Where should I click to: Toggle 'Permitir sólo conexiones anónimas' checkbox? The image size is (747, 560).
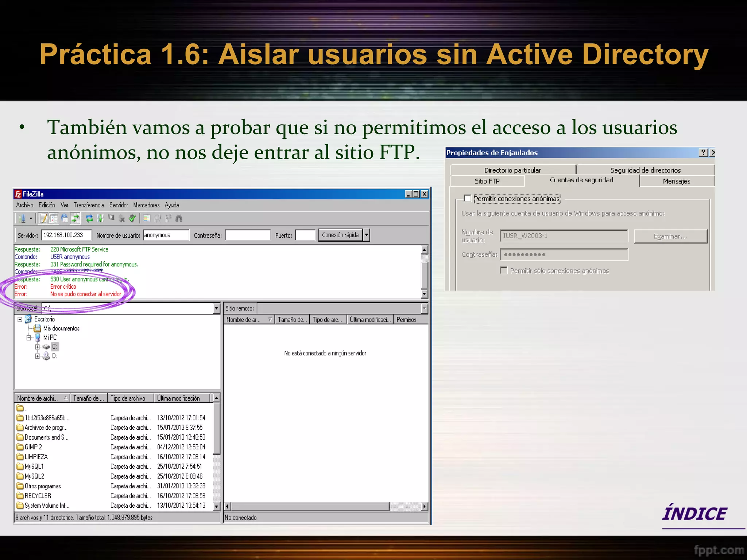coord(504,271)
